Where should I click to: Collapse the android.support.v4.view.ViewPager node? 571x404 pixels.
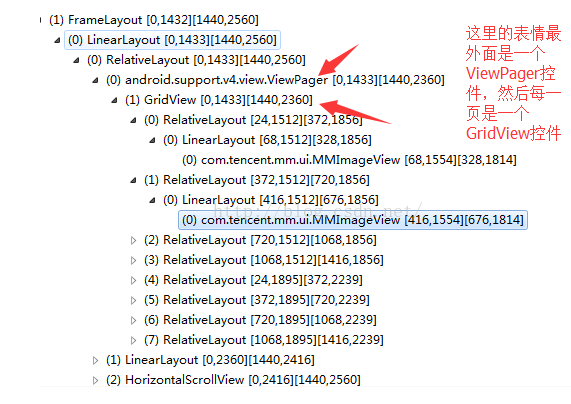(x=95, y=80)
